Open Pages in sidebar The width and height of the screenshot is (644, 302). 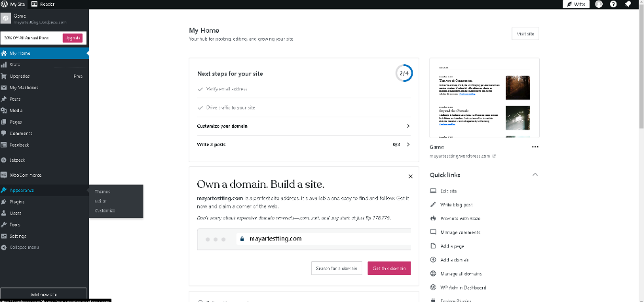coord(45,122)
